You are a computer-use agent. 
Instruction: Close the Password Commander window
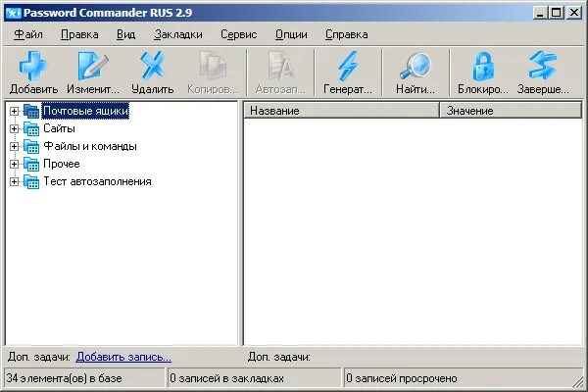574,13
